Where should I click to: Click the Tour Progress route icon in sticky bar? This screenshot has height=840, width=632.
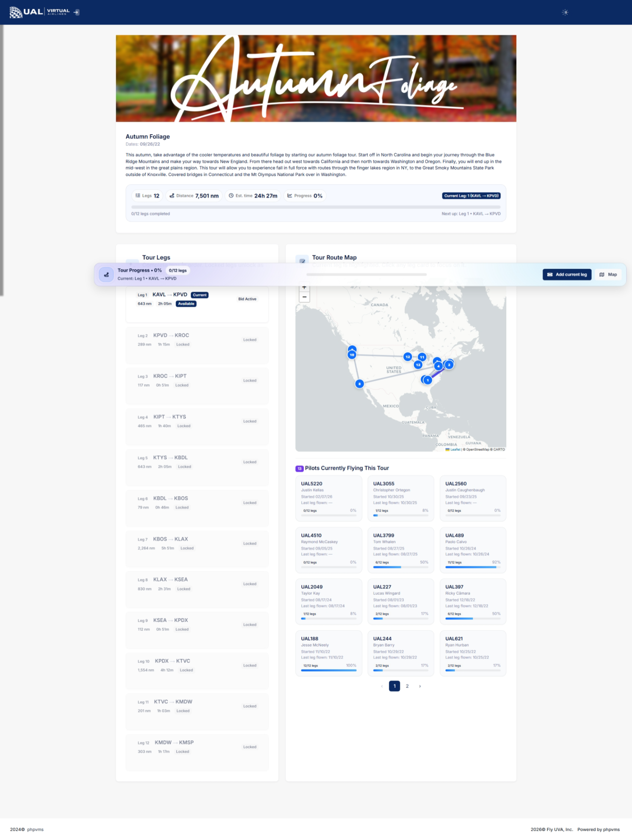pyautogui.click(x=106, y=275)
